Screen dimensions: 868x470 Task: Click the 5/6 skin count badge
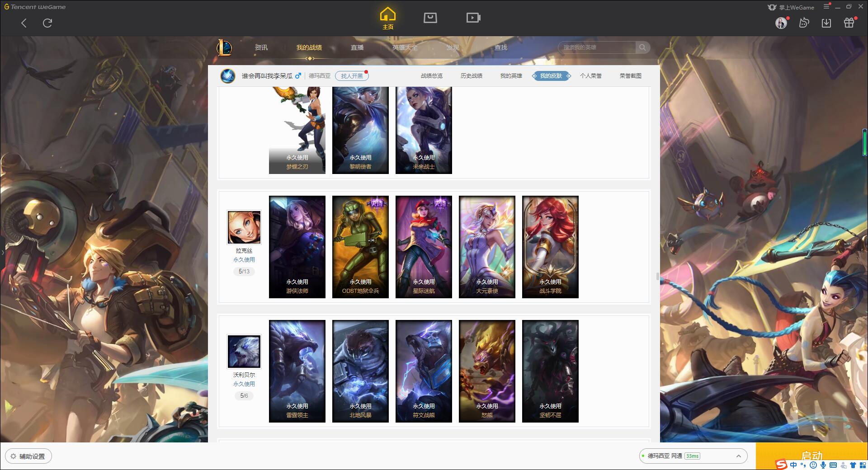[x=244, y=396]
